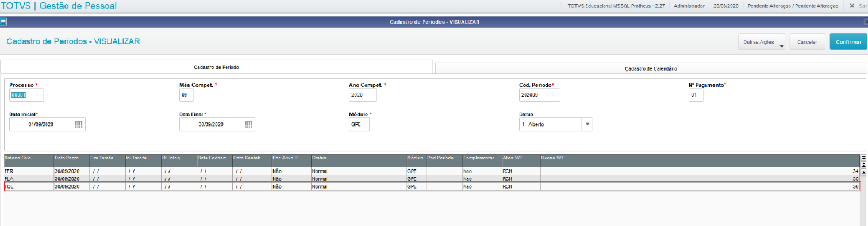The image size is (868, 226).
Task: Click Data Pagto cell in FER row
Action: [72, 171]
